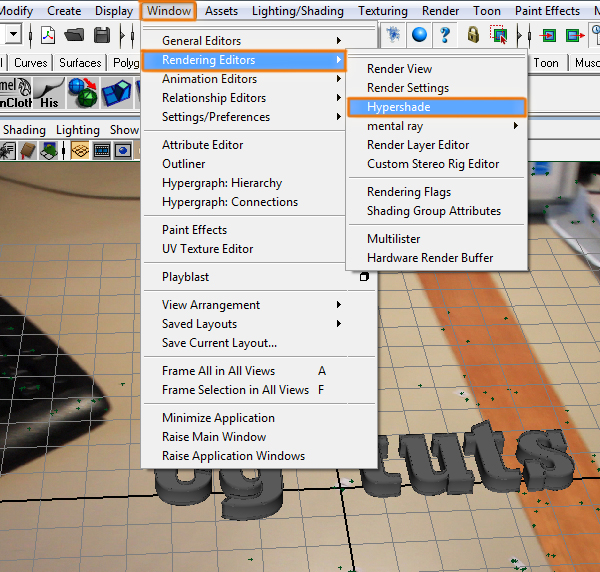Switch to the Toon shelf tab

(546, 63)
